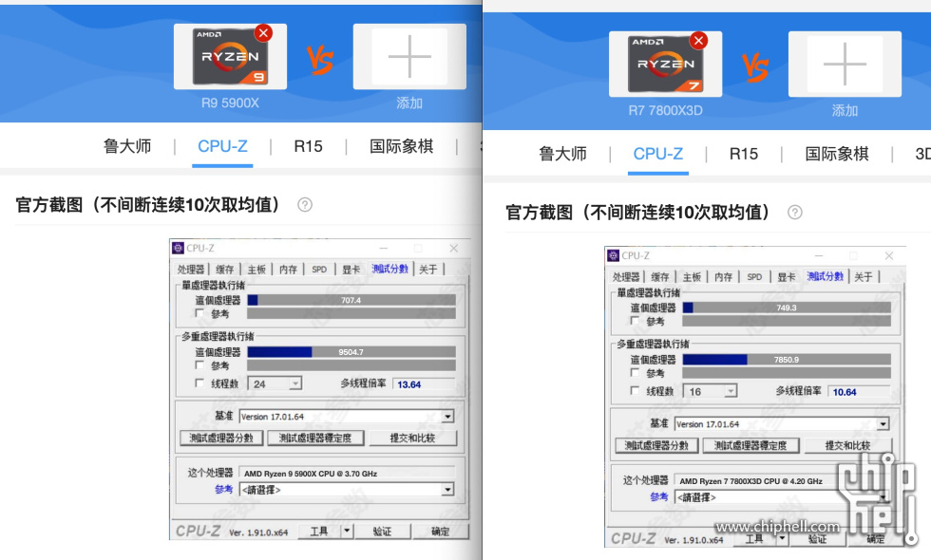Screen dimensions: 931x560
Task: Open 缓存 tab in left CPU-Z window
Action: click(x=224, y=270)
